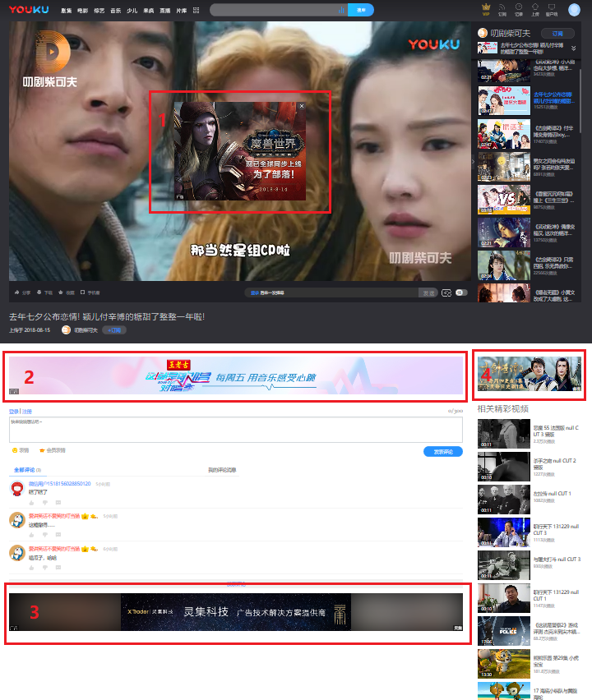Open the user avatar at top right
The image size is (592, 700).
[x=574, y=10]
